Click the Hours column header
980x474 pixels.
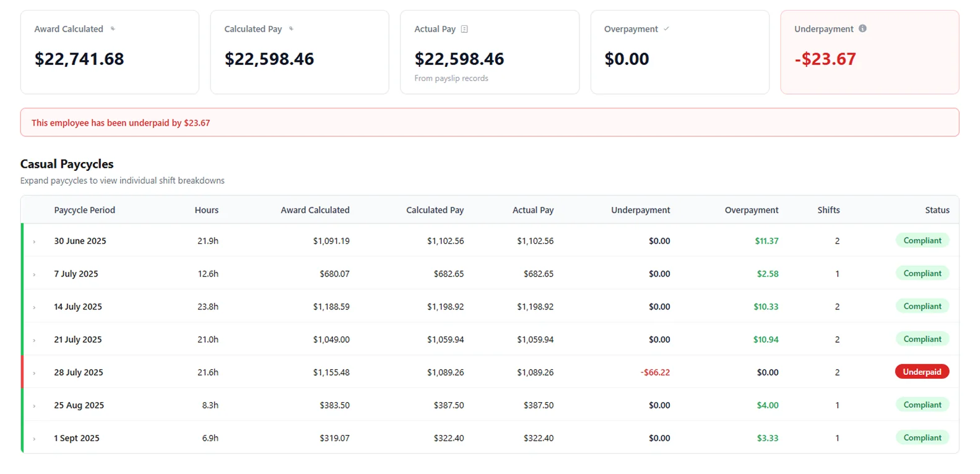[x=207, y=210]
